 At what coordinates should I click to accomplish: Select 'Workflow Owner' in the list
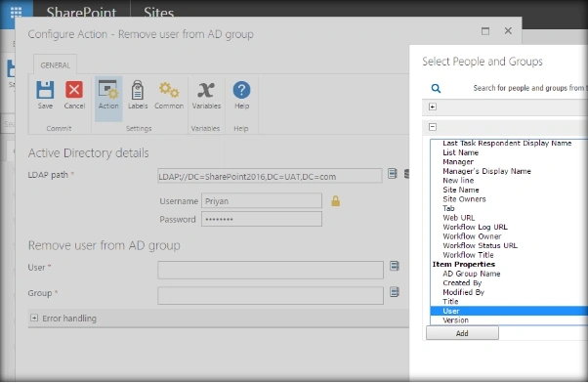coord(472,236)
